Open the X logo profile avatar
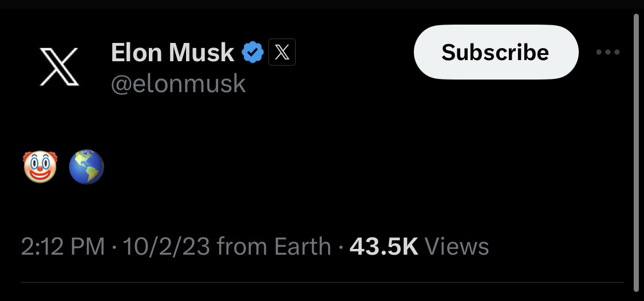The height and width of the screenshot is (301, 644). coord(59,66)
